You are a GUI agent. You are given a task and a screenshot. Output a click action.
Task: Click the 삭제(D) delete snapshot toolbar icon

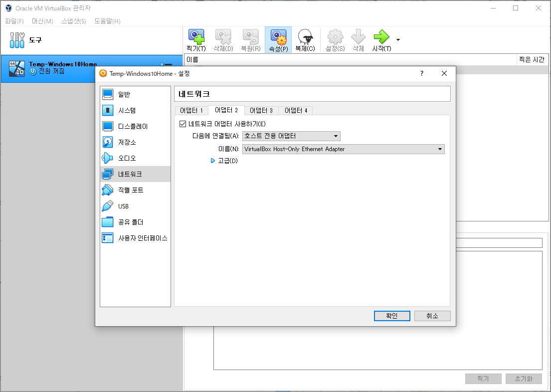(223, 40)
